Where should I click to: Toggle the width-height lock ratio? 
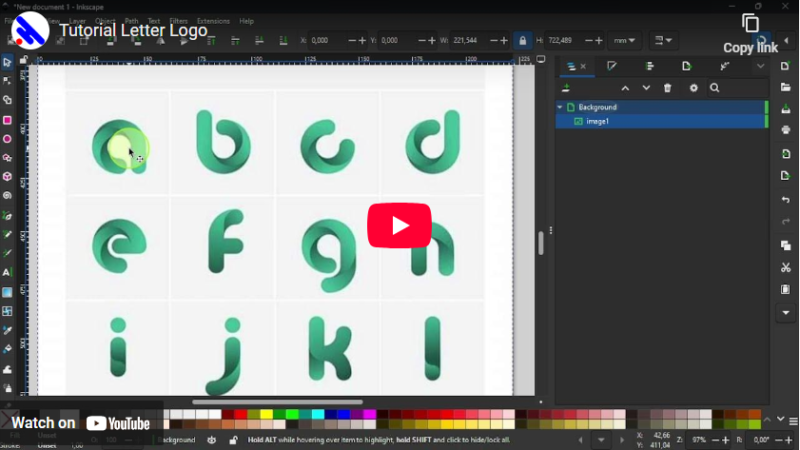click(x=522, y=40)
